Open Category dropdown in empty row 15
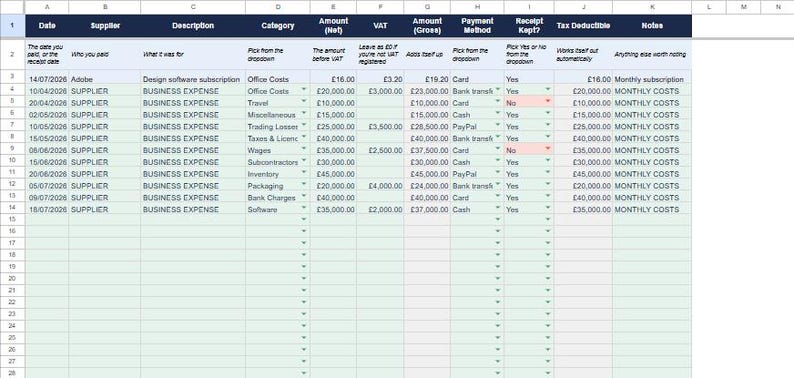 (x=304, y=219)
